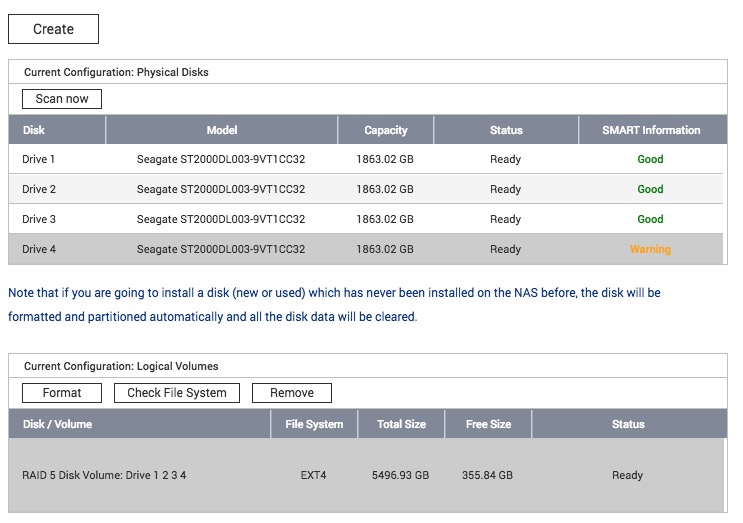Open Good SMART info for Drive 2

650,189
